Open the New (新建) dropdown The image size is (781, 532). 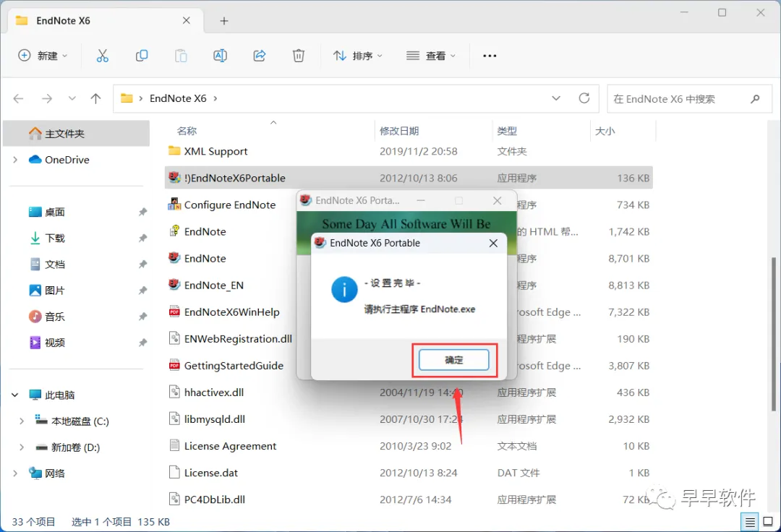tap(43, 56)
